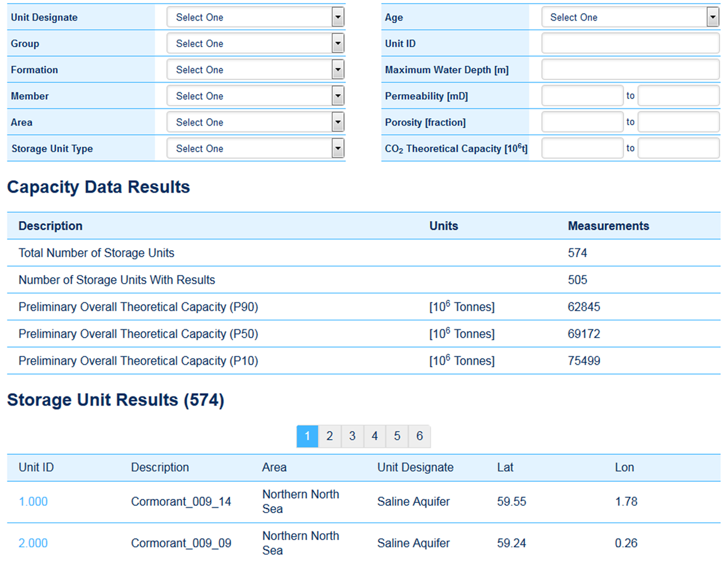Go to results page 5

[397, 436]
